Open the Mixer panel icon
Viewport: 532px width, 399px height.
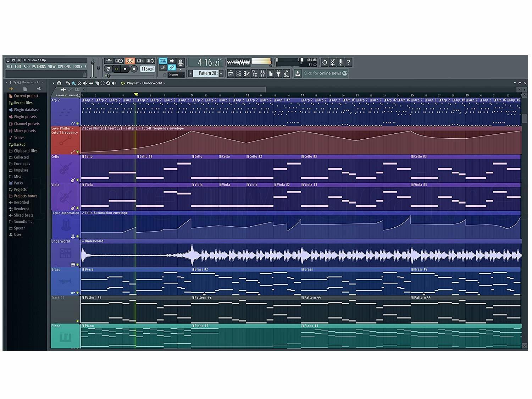point(262,73)
